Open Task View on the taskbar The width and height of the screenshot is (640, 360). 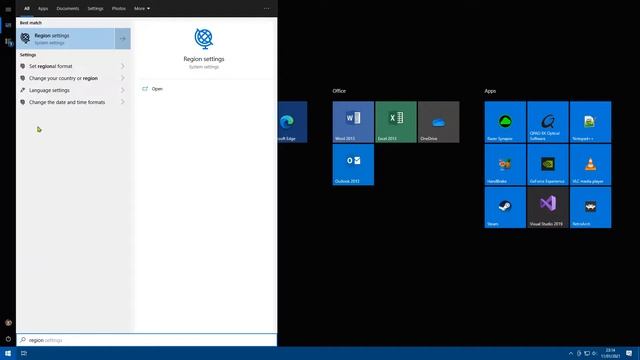[x=24, y=353]
